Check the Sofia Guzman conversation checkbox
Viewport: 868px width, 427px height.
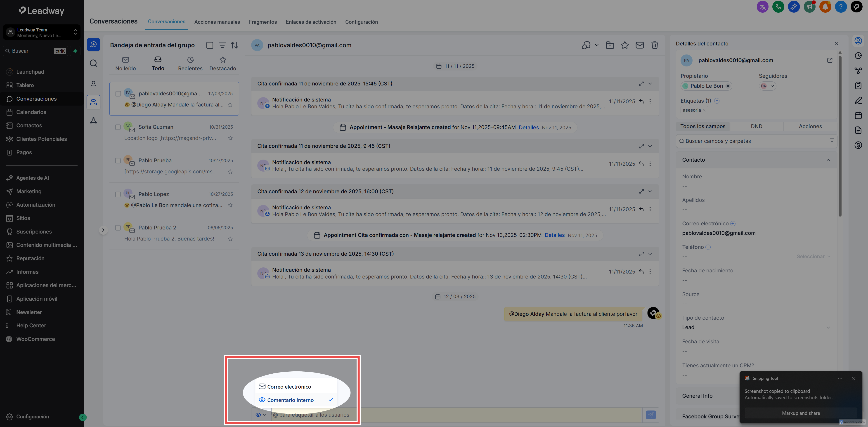pos(118,127)
